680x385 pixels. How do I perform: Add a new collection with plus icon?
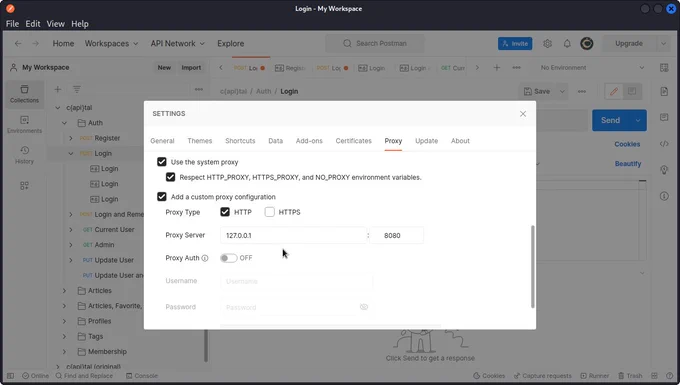pyautogui.click(x=57, y=89)
